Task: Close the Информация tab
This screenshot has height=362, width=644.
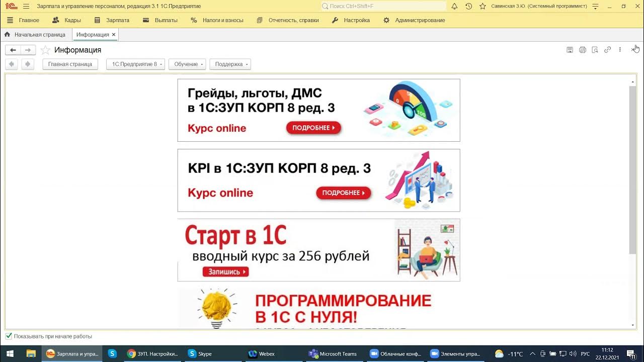Action: [114, 35]
